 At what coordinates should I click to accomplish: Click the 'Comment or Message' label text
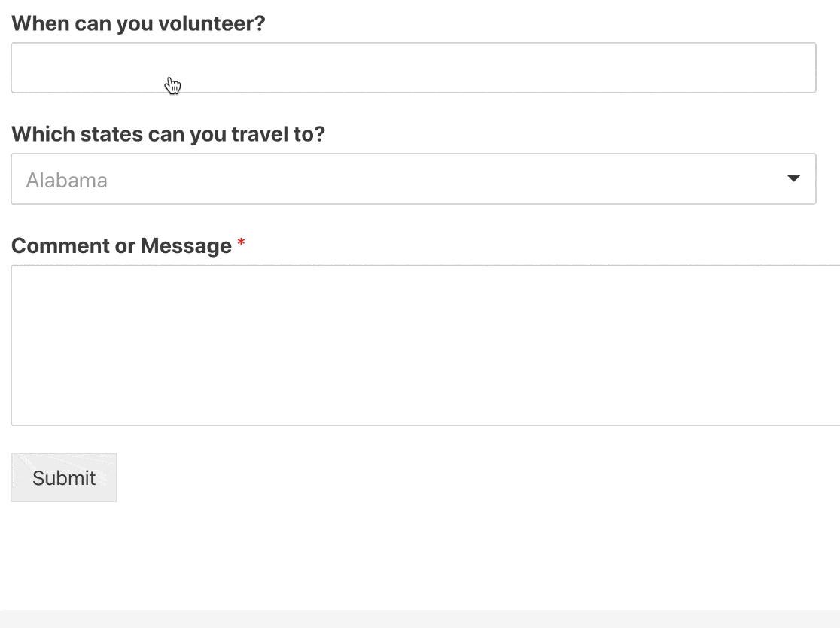[121, 246]
